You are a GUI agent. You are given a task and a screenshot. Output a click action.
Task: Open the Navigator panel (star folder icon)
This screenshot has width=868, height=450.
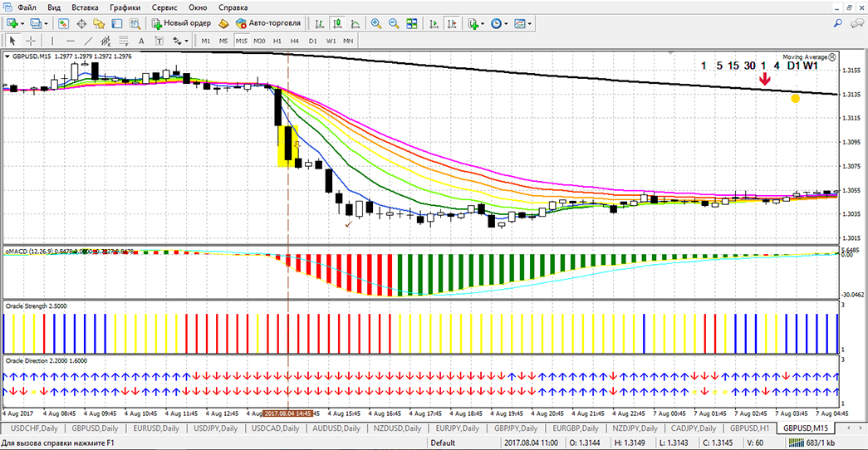pos(99,24)
